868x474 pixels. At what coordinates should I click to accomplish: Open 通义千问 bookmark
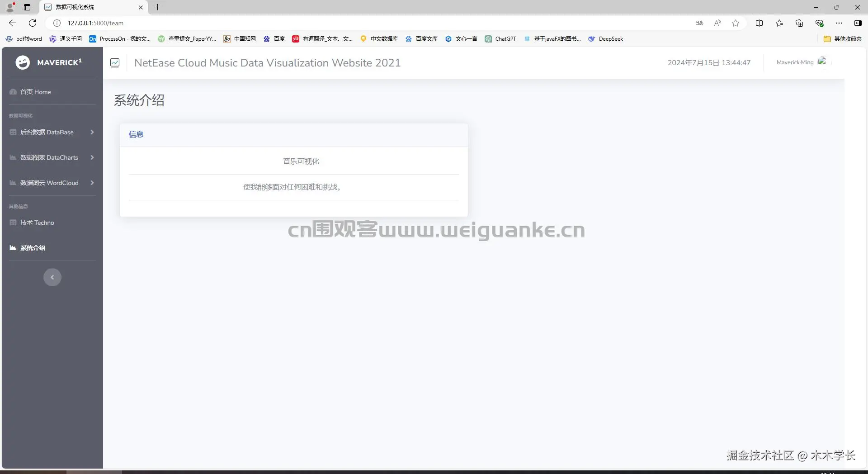[x=66, y=39]
